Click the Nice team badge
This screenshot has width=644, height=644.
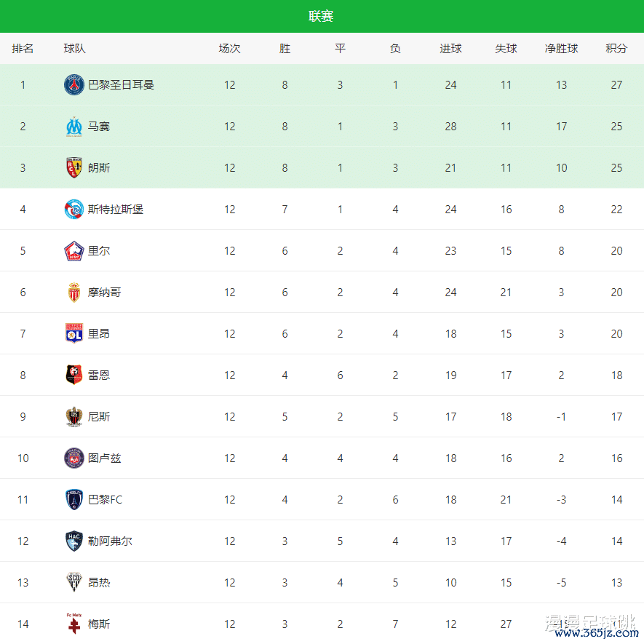click(74, 417)
